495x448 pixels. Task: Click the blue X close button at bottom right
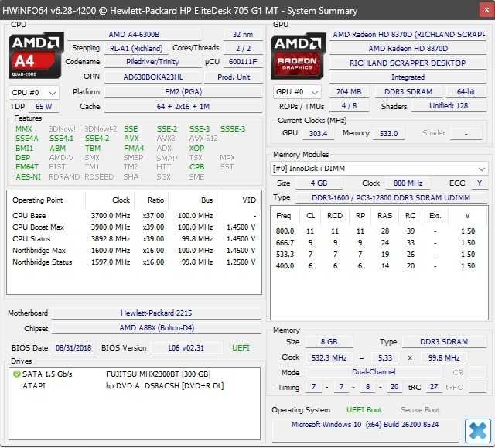(x=478, y=431)
